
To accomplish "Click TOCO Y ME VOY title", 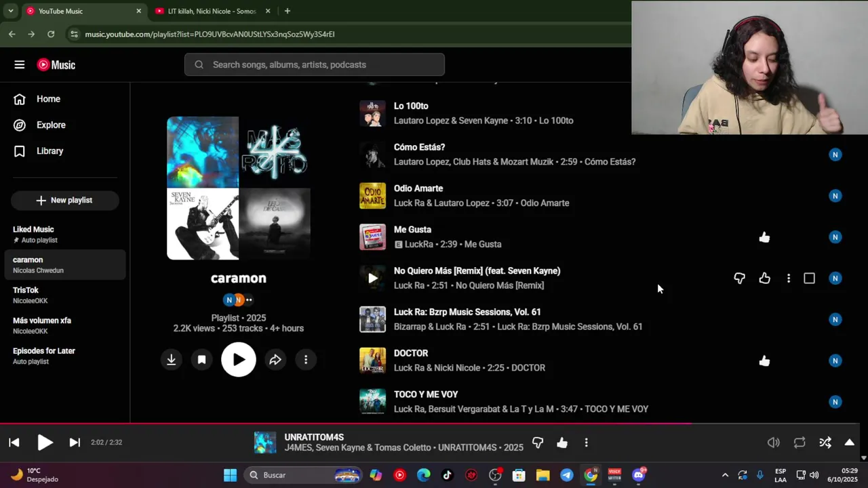I will click(426, 394).
